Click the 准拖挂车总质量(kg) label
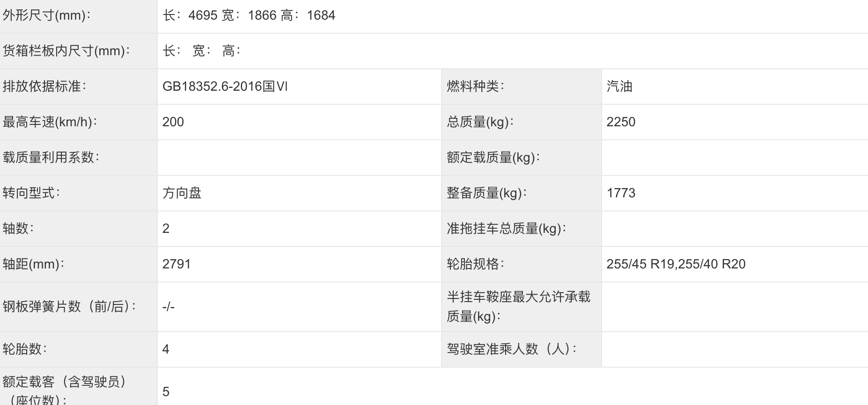This screenshot has height=405, width=868. point(507,229)
